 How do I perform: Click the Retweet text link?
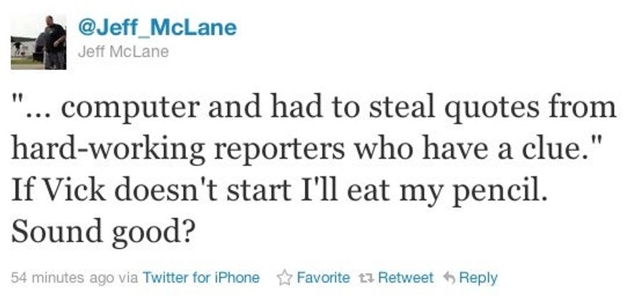pyautogui.click(x=406, y=277)
